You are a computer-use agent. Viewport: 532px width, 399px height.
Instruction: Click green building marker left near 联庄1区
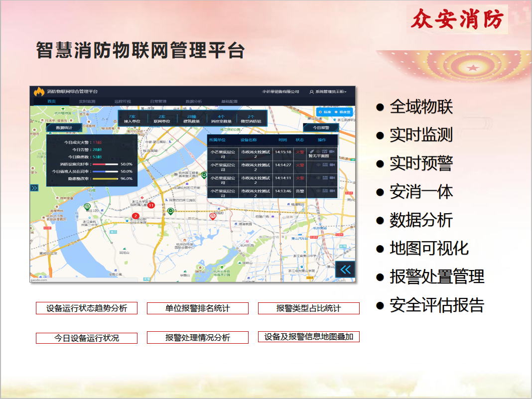(87, 207)
